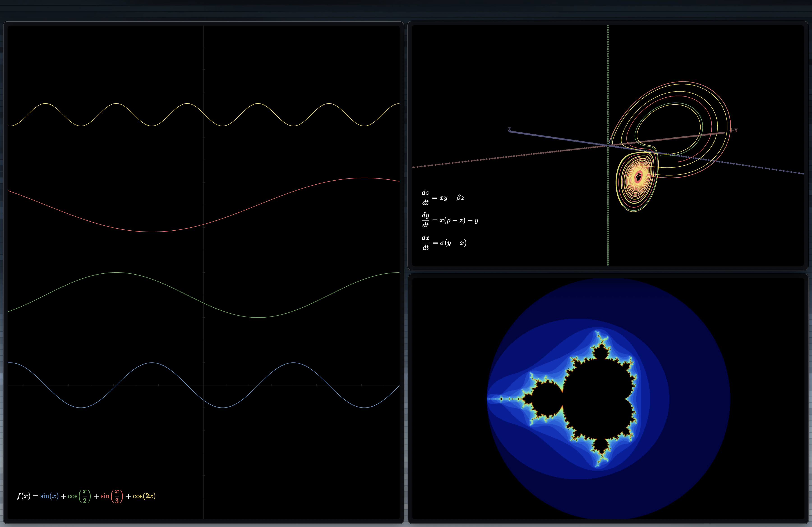Click the red sin(x/3) curve
The height and width of the screenshot is (527, 812).
click(152, 232)
